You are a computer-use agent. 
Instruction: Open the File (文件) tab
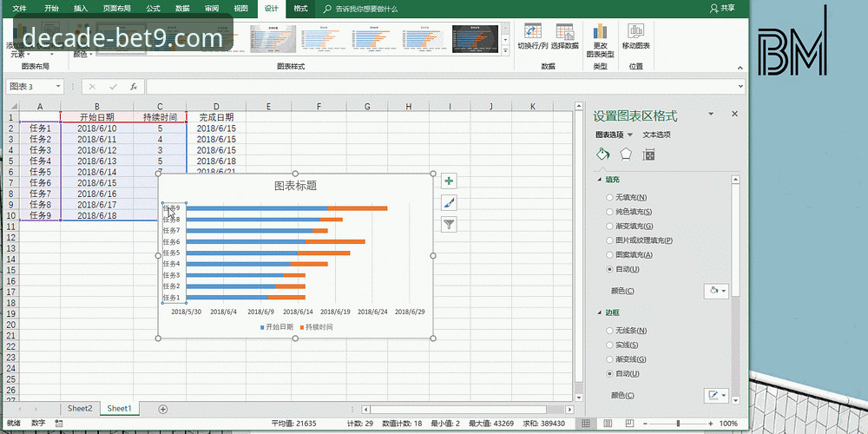(x=19, y=9)
